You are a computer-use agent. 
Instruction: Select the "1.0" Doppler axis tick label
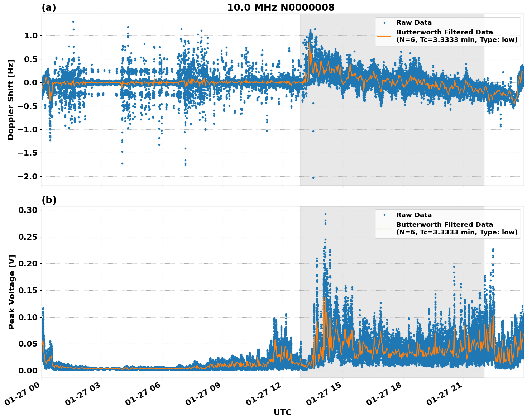click(32, 35)
